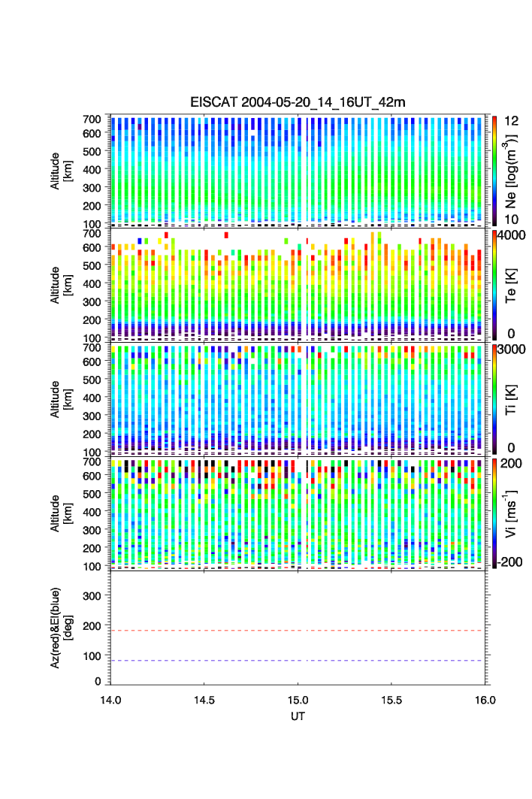Select the 15.5 tick label on UT axis

[x=392, y=700]
